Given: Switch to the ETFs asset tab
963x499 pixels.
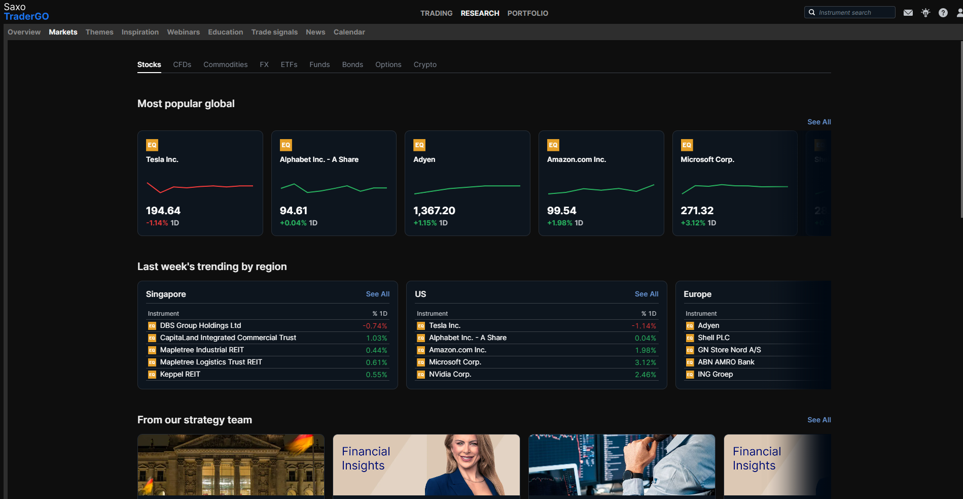Looking at the screenshot, I should click(289, 65).
